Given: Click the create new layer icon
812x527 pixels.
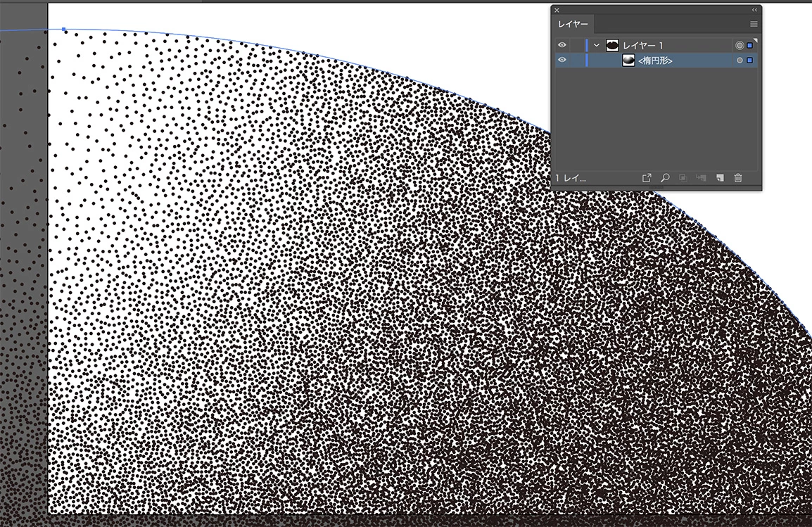Looking at the screenshot, I should pos(720,178).
